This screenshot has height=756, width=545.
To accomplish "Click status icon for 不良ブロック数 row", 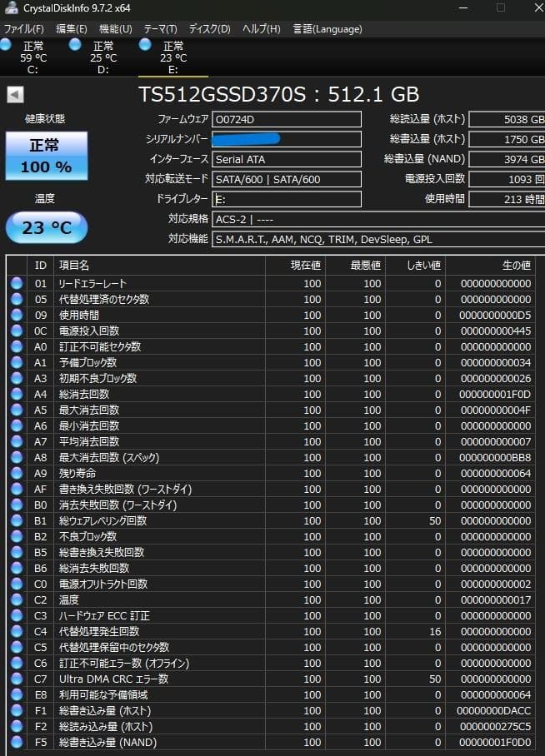I will click(17, 536).
